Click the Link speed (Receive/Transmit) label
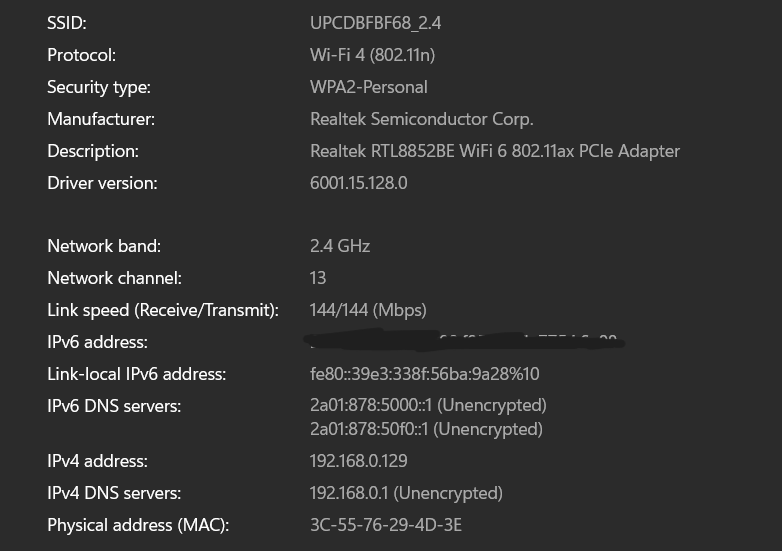Screen dimensions: 782x551 click(163, 310)
